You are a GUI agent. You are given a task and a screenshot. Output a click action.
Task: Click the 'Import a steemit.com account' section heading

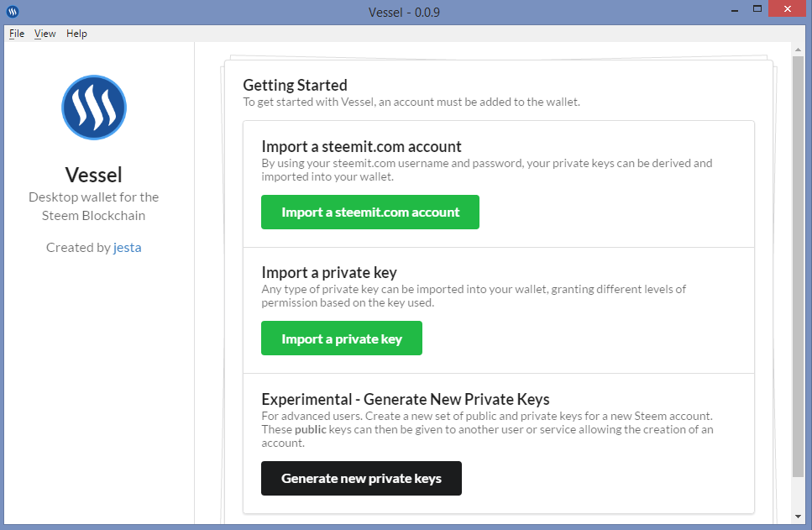361,147
